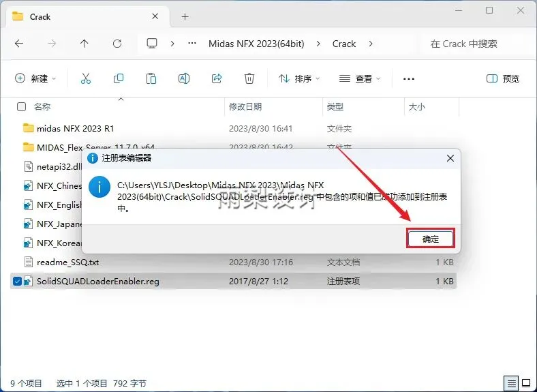Image resolution: width=537 pixels, height=392 pixels.
Task: Go up one folder level
Action: point(85,44)
